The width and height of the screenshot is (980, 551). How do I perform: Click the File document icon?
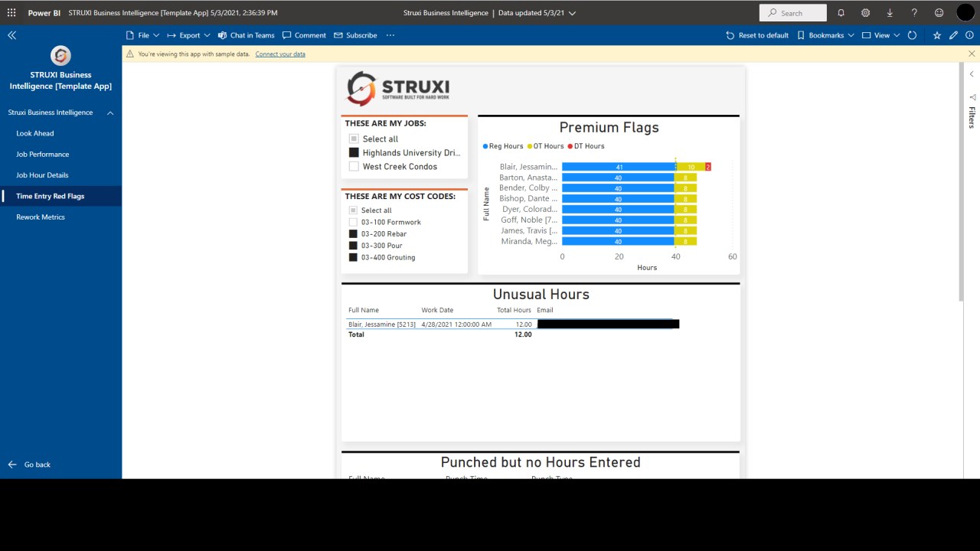(x=130, y=35)
